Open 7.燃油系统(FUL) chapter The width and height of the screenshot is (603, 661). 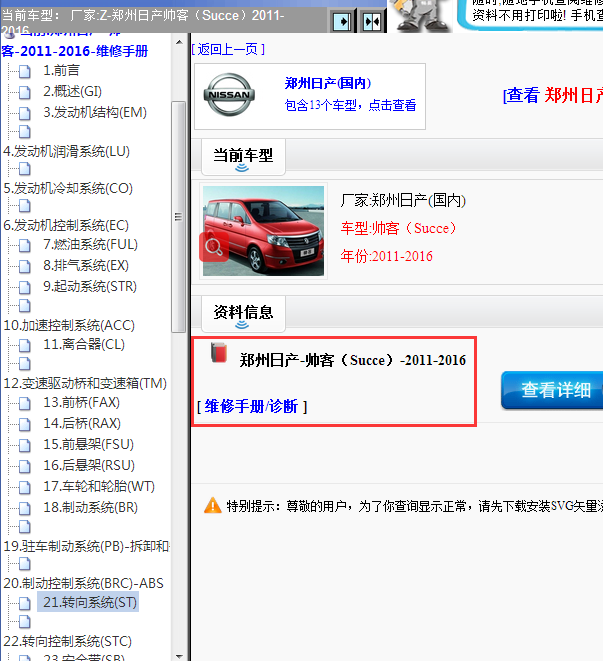[x=90, y=245]
